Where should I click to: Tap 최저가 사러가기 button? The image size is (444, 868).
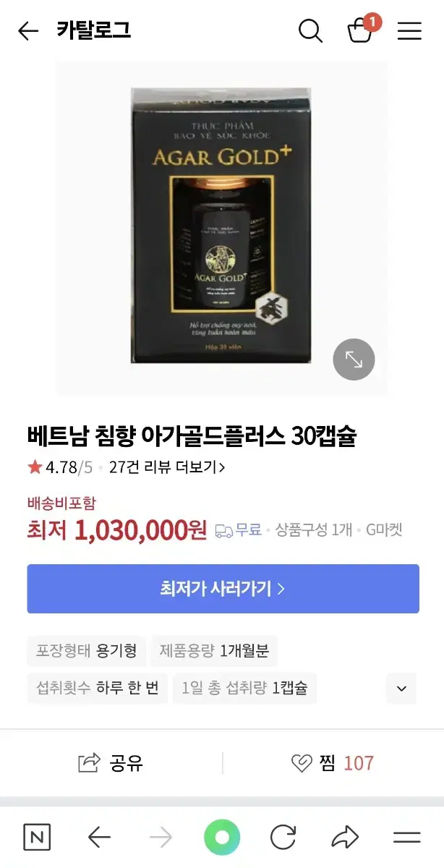pyautogui.click(x=223, y=589)
